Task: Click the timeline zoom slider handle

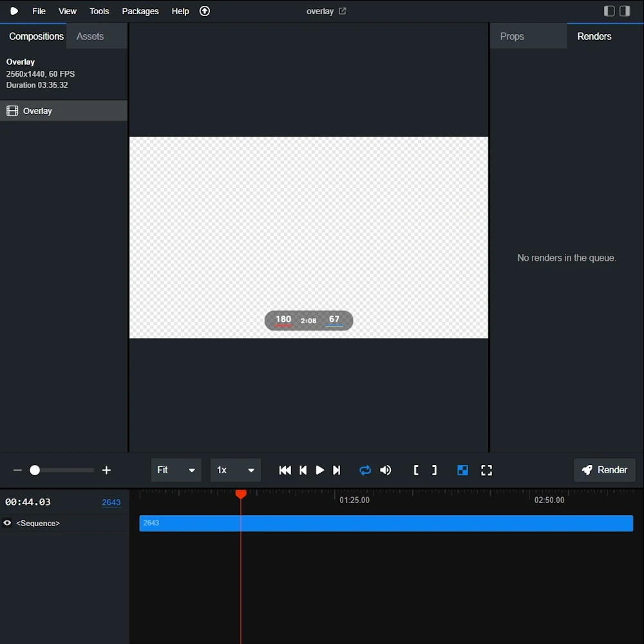Action: pos(35,470)
